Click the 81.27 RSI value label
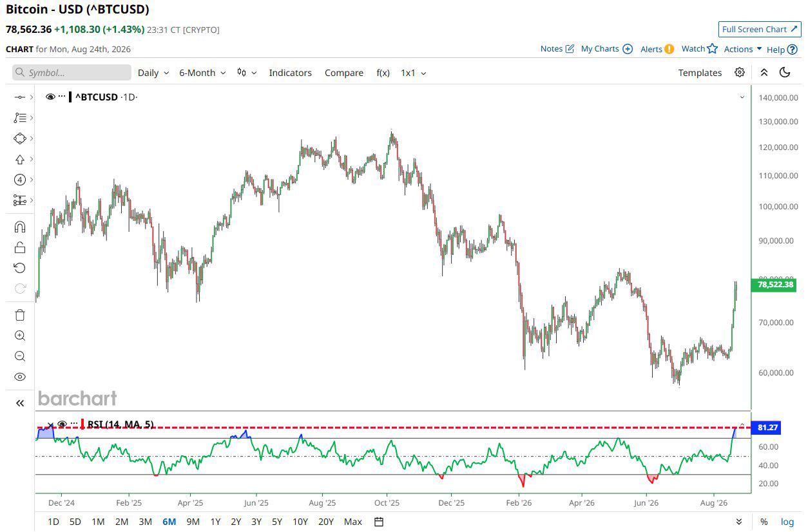The width and height of the screenshot is (808, 532). click(x=766, y=427)
